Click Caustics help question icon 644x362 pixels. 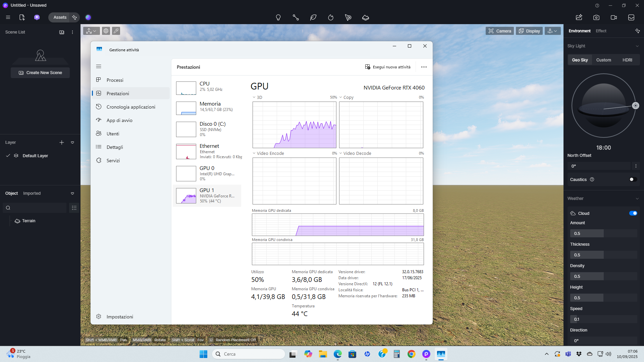(x=592, y=179)
